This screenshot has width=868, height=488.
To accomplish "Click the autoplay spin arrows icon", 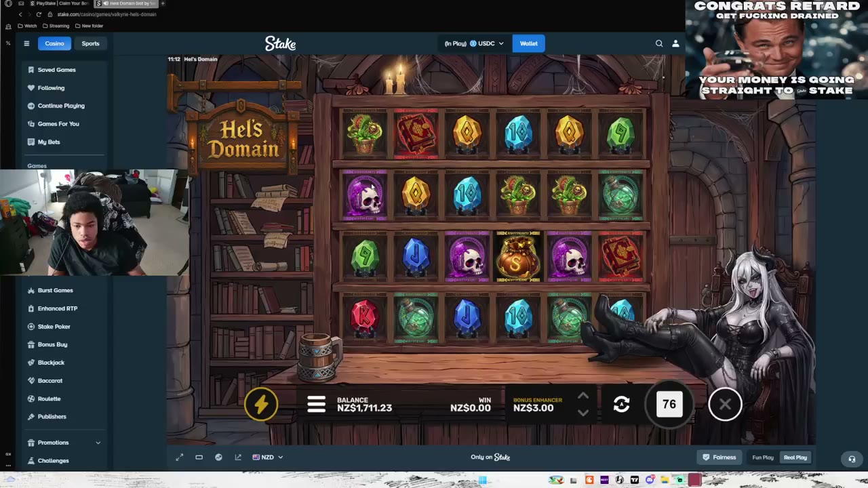I will [621, 405].
